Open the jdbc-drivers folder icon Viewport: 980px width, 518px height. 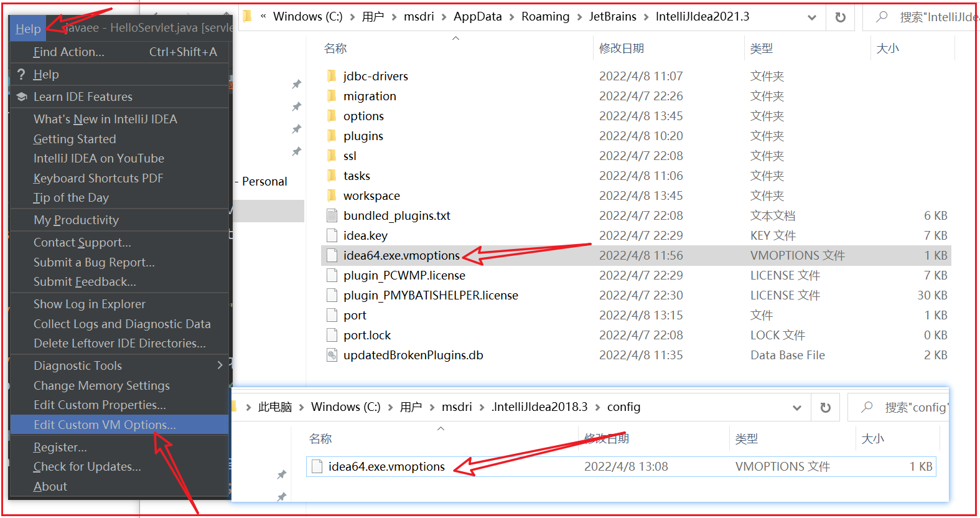click(332, 76)
